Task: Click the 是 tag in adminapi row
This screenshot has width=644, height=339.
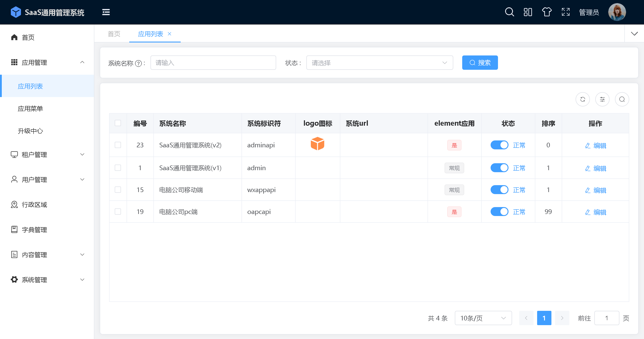Action: [x=454, y=145]
